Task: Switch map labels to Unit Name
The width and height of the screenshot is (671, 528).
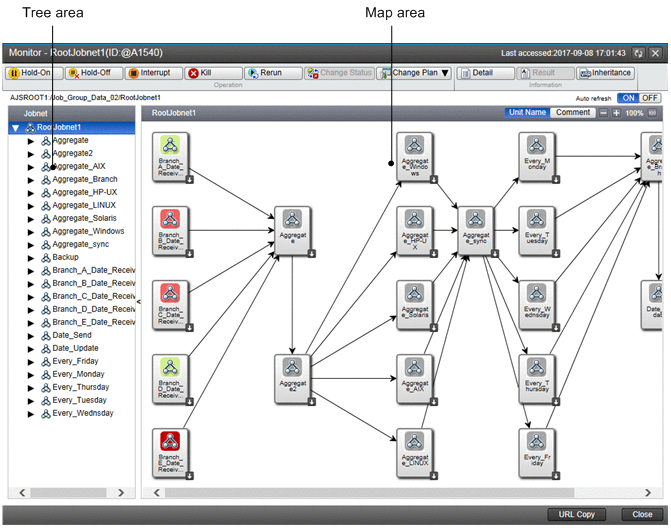Action: click(527, 113)
